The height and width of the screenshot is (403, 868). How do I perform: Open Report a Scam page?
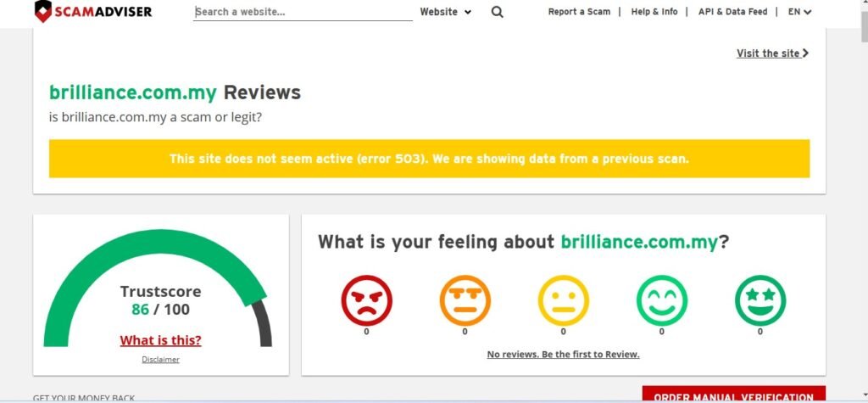point(579,12)
